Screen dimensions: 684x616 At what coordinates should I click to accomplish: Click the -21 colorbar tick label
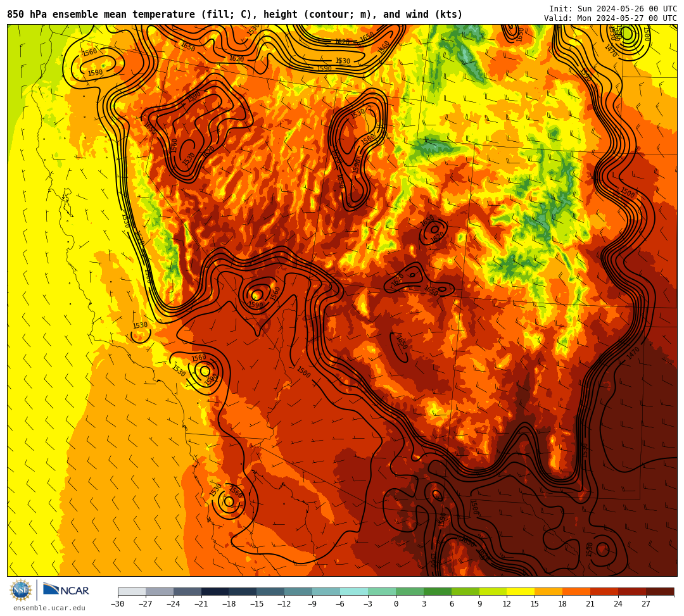coord(201,604)
